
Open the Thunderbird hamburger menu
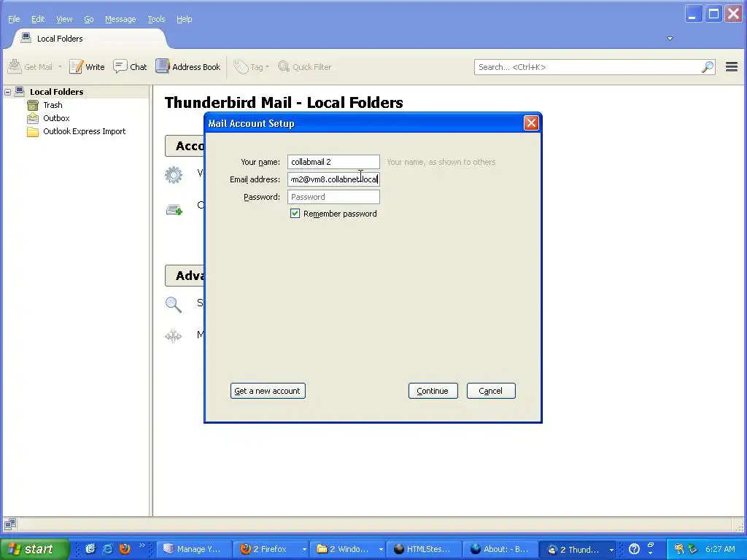(731, 67)
